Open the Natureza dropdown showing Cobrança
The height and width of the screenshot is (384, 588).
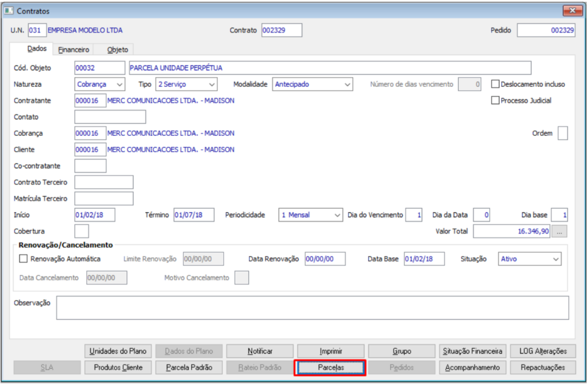pyautogui.click(x=100, y=84)
